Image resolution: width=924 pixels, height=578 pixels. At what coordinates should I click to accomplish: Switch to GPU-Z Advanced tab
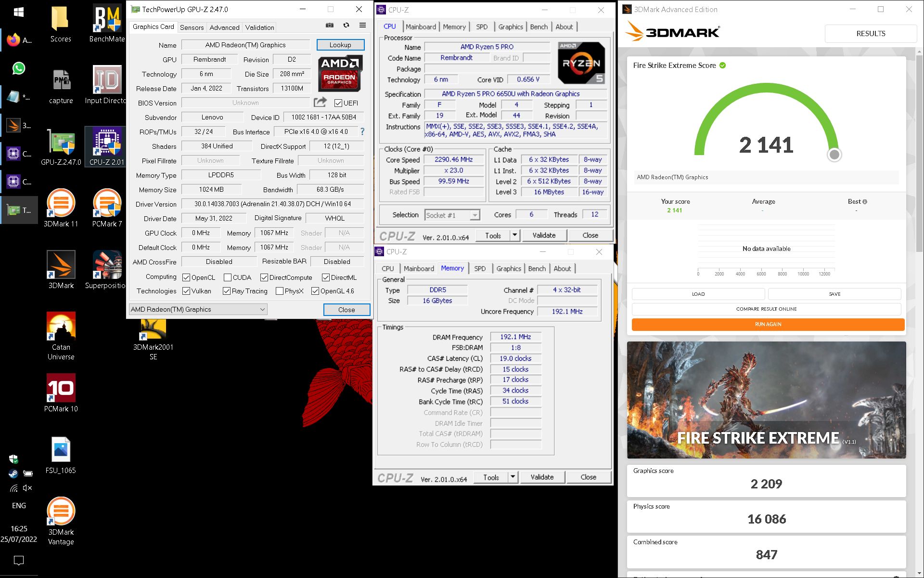point(224,27)
